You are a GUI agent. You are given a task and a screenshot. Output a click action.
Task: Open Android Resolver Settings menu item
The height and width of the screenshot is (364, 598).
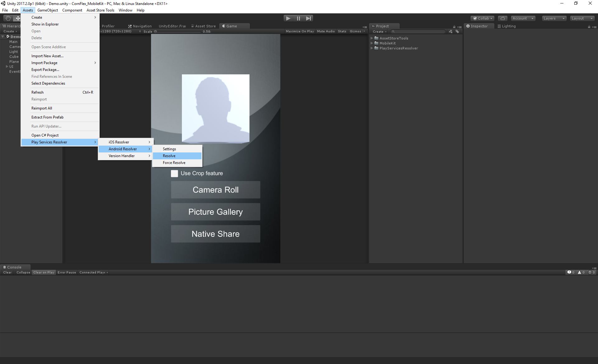pos(177,149)
